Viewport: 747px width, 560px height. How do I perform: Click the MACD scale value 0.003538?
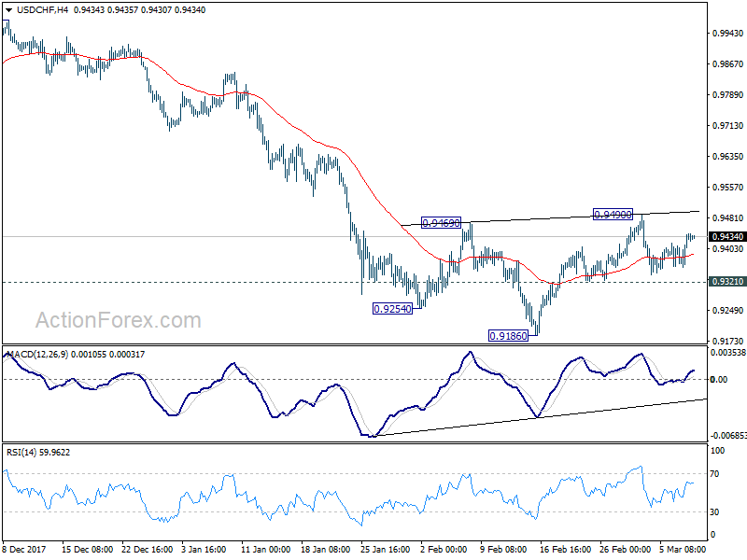[728, 353]
